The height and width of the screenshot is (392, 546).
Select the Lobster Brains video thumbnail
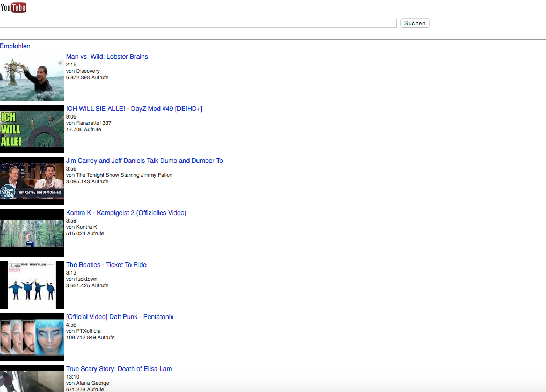tap(32, 77)
